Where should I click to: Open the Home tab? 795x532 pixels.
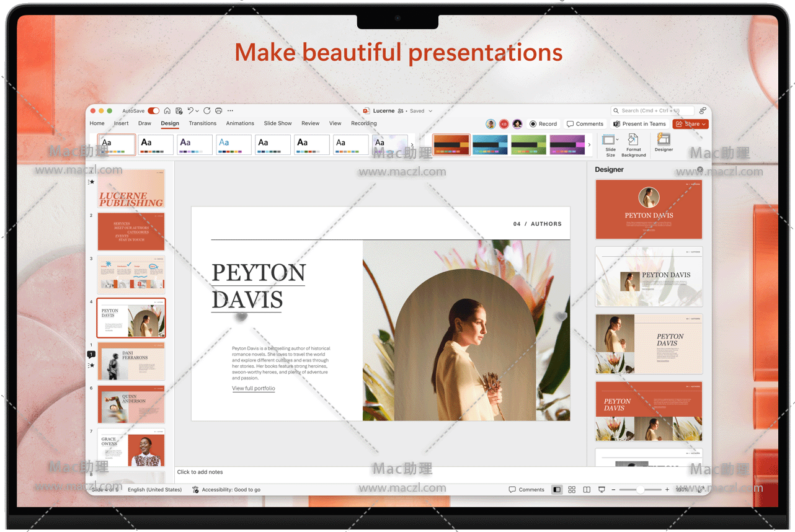97,123
